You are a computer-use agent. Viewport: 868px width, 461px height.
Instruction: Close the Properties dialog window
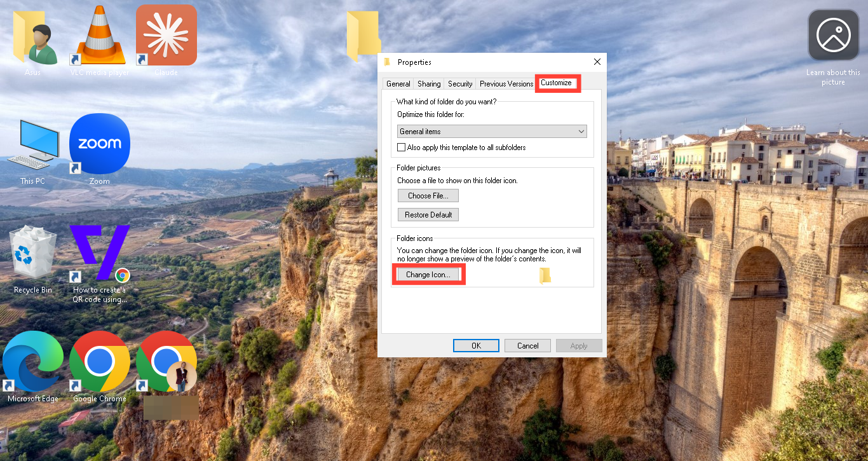597,62
